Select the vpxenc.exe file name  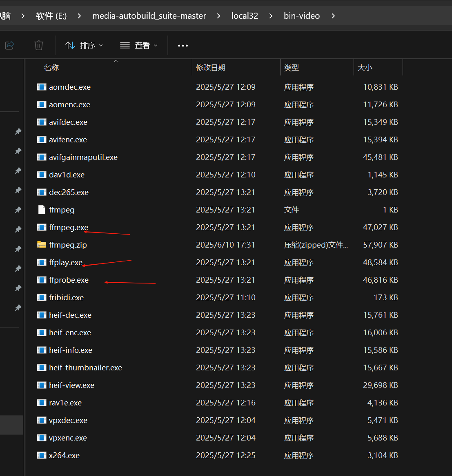coord(68,438)
